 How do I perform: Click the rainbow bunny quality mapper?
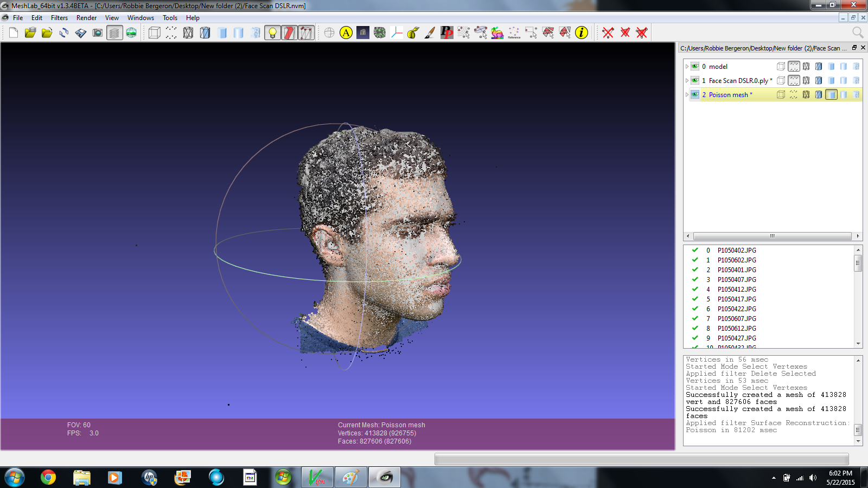497,33
